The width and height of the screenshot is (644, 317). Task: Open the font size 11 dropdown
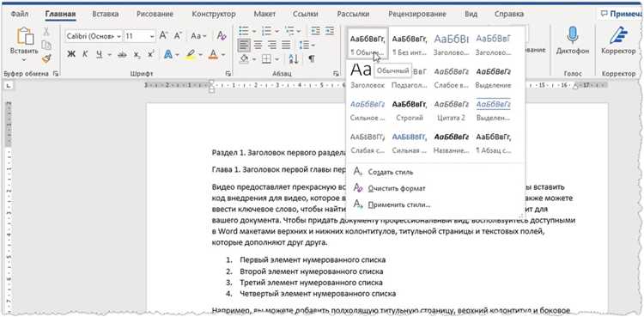pyautogui.click(x=152, y=36)
